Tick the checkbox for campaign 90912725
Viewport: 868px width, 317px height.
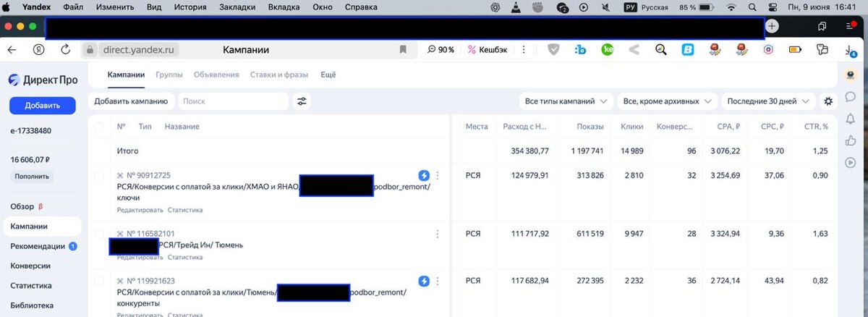click(x=99, y=175)
